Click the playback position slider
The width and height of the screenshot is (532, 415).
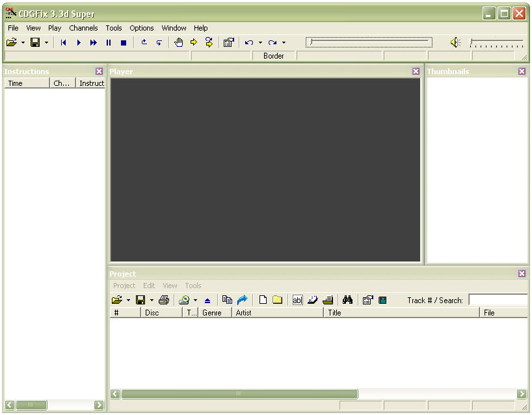(369, 42)
